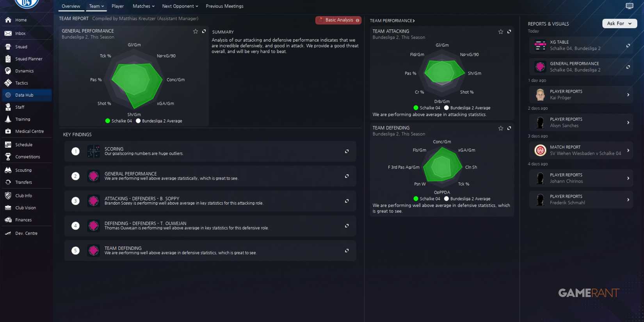Expand Wehen Wiesbaden match report chevron

point(628,150)
